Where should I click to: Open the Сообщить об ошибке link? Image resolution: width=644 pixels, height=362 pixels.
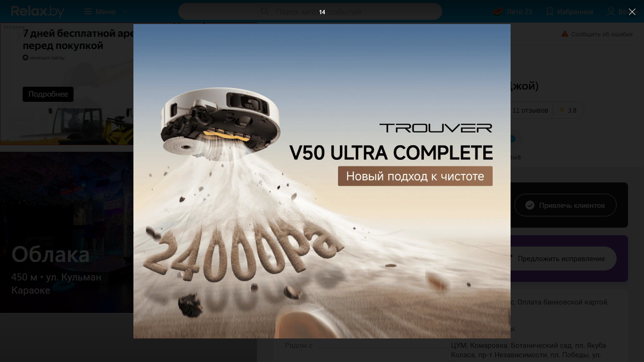602,34
